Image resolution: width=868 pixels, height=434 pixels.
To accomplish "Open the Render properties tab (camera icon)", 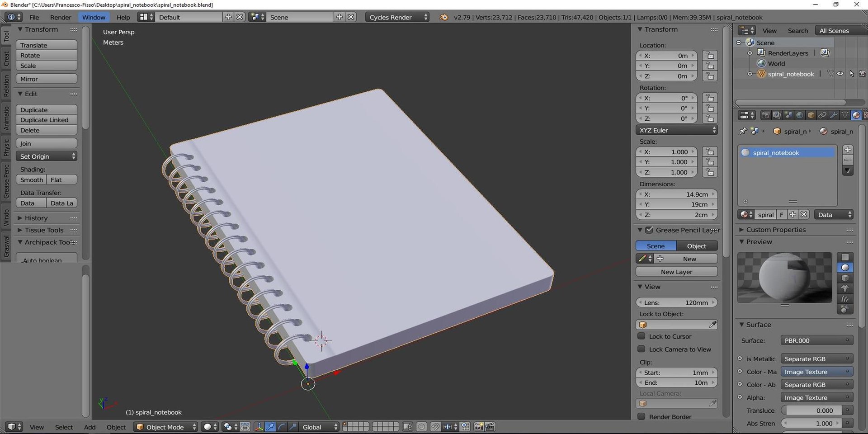I will point(766,115).
